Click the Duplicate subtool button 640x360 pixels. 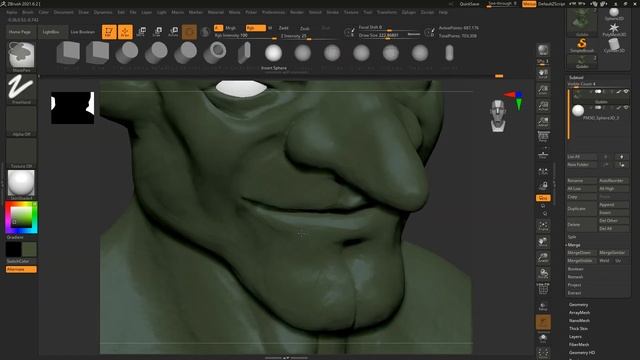pyautogui.click(x=581, y=209)
